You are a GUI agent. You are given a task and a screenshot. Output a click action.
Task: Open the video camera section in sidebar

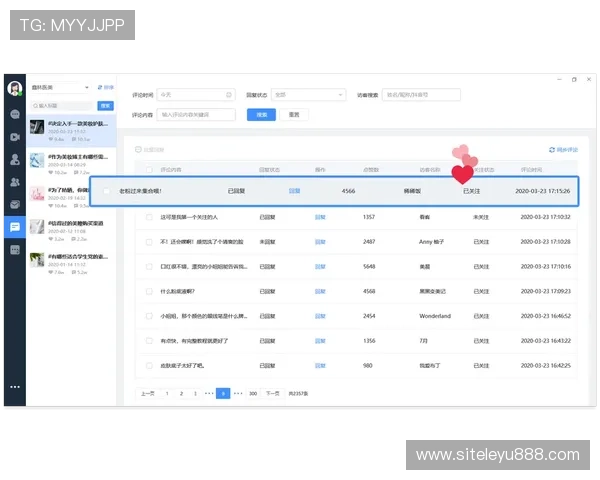coord(15,136)
